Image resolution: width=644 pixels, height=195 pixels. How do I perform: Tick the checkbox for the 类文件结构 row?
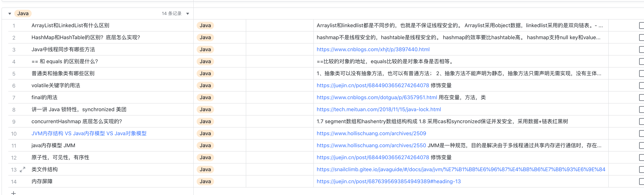[x=642, y=169]
